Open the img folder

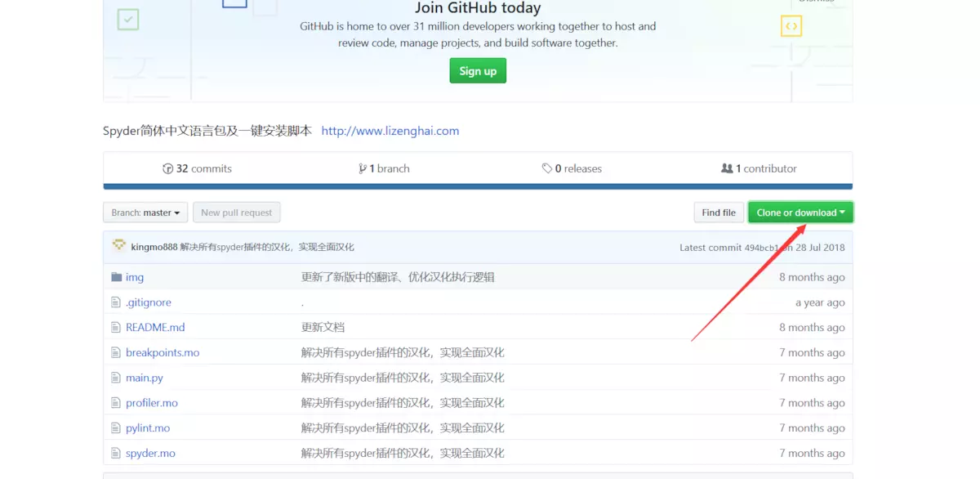[x=135, y=277]
